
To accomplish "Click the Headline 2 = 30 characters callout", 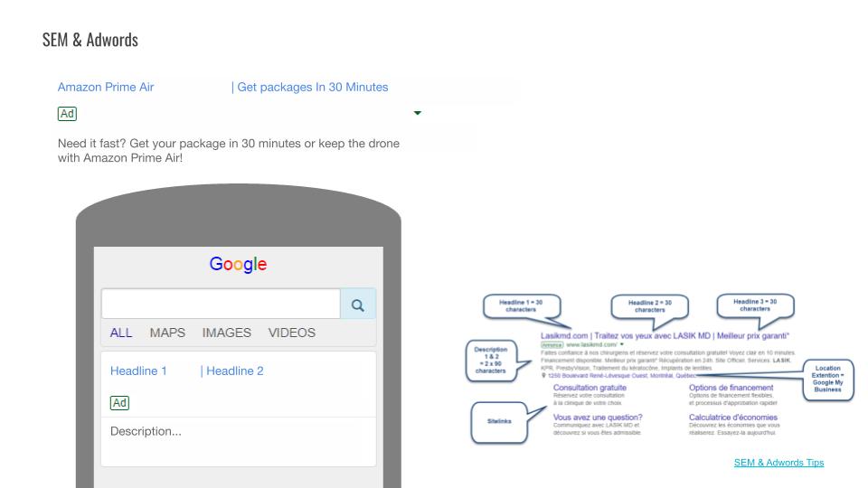I will point(650,306).
